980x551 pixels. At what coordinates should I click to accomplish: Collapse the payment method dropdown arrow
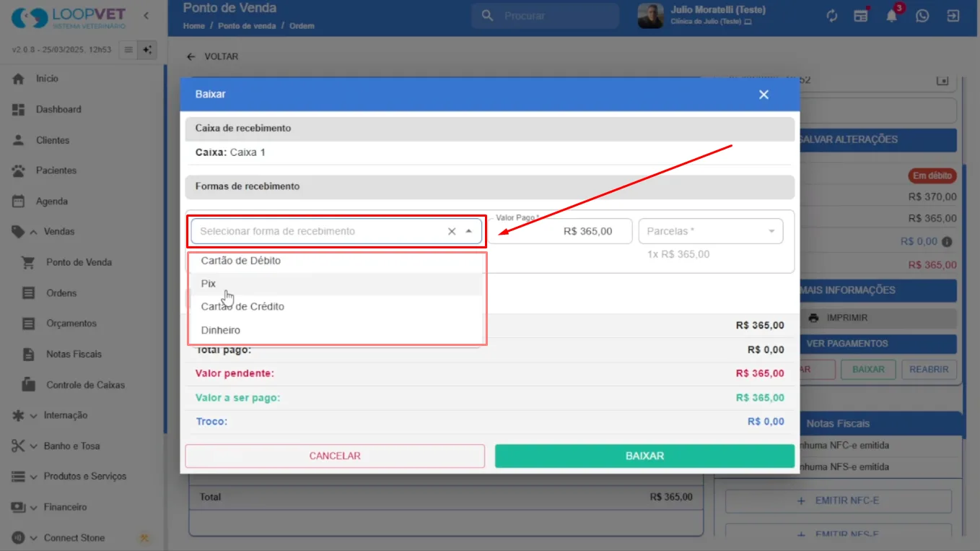pyautogui.click(x=469, y=231)
